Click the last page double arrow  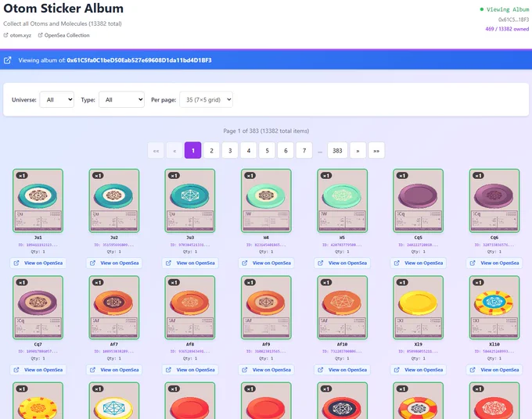click(376, 151)
